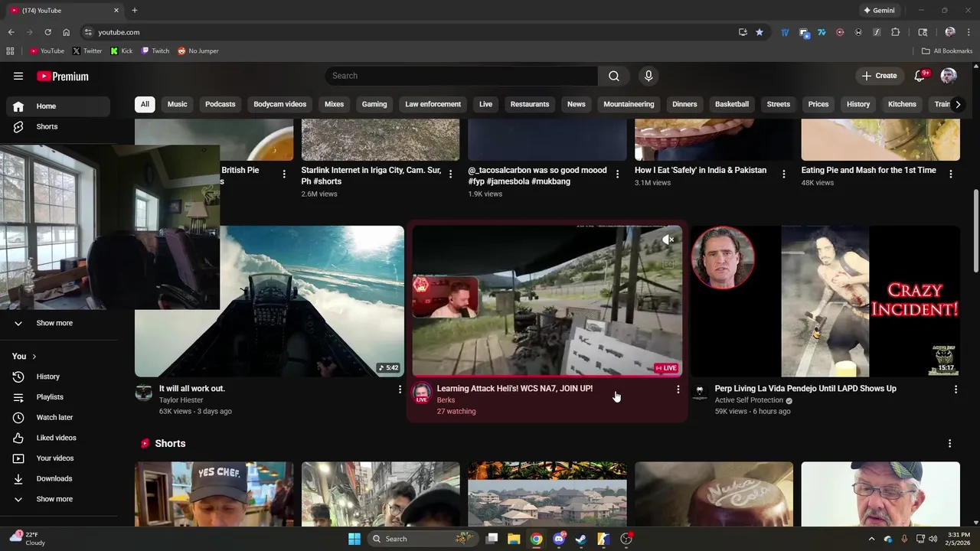The width and height of the screenshot is (980, 551).
Task: Open the Chrome extensions puzzle icon
Action: [x=895, y=32]
